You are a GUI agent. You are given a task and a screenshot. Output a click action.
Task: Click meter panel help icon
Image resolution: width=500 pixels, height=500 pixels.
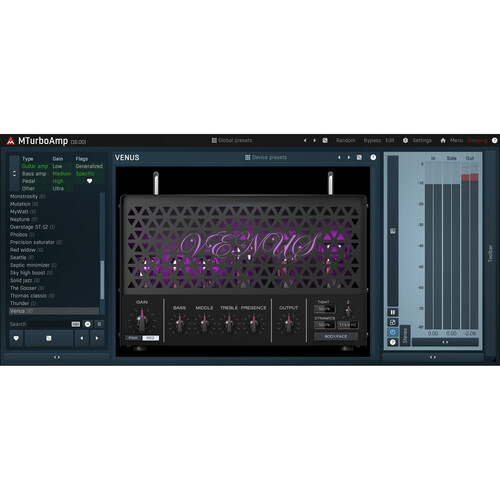point(393,342)
